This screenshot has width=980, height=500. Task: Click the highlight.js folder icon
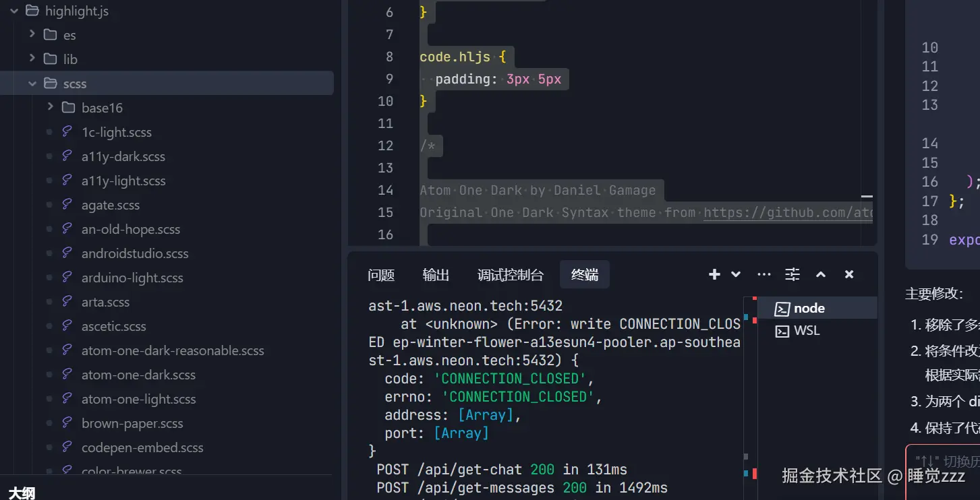[x=31, y=11]
